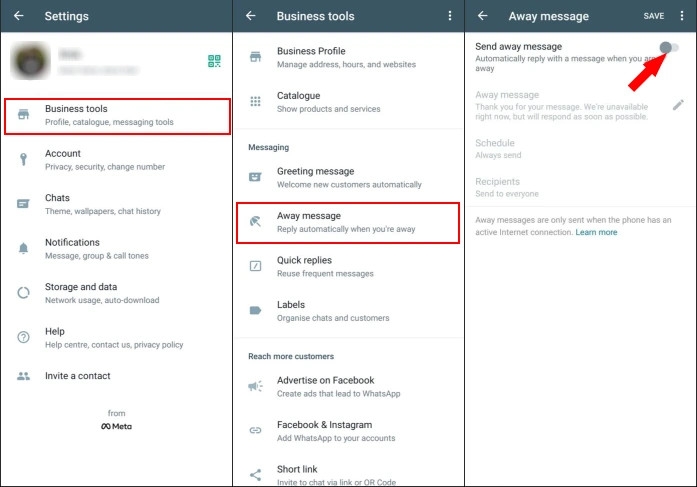Screen dimensions: 697x487
Task: Click the Labels tag icon
Action: point(256,310)
